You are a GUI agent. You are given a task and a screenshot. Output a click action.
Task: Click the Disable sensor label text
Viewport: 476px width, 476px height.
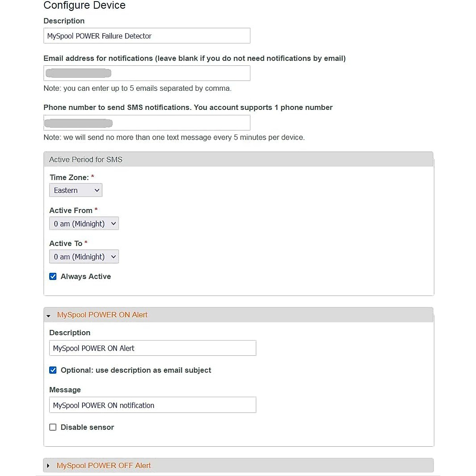tap(87, 427)
